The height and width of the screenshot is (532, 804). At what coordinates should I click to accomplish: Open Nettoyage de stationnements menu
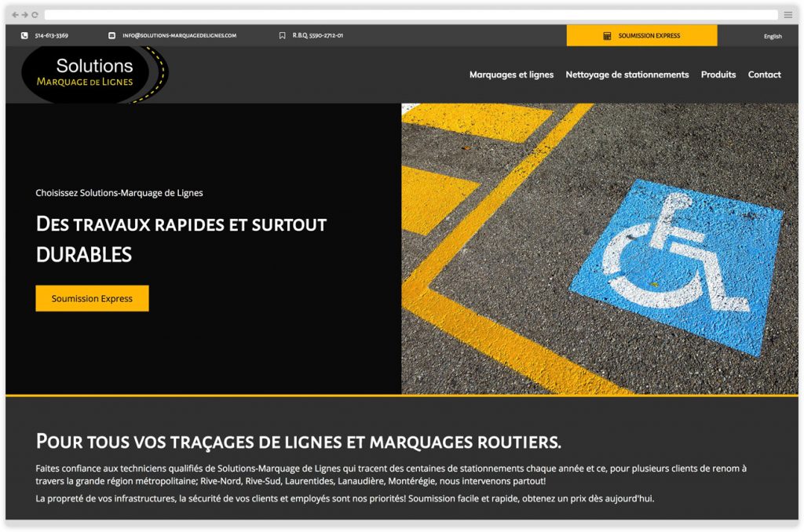coord(627,75)
